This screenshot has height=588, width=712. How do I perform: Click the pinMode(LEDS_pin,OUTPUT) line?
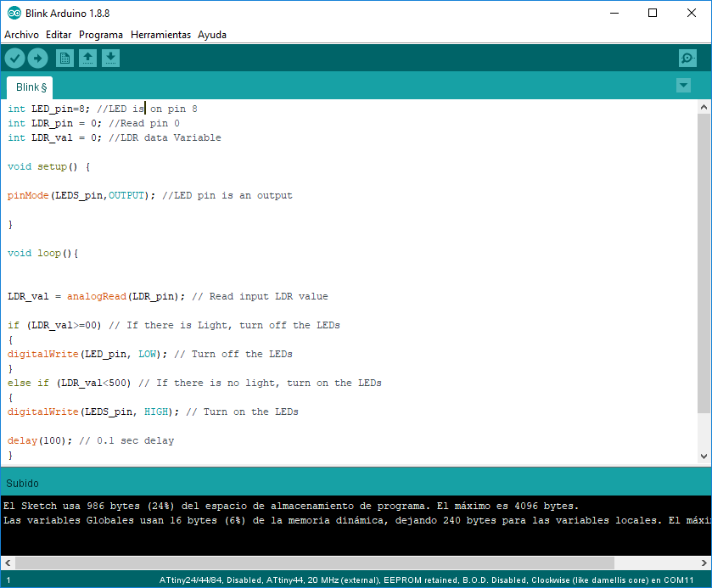[x=150, y=196]
